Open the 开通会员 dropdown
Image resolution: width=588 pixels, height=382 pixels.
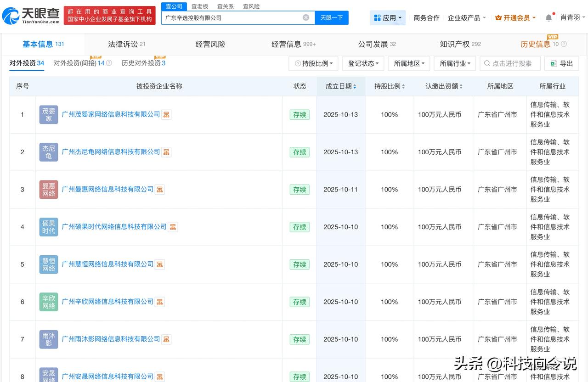click(x=515, y=18)
